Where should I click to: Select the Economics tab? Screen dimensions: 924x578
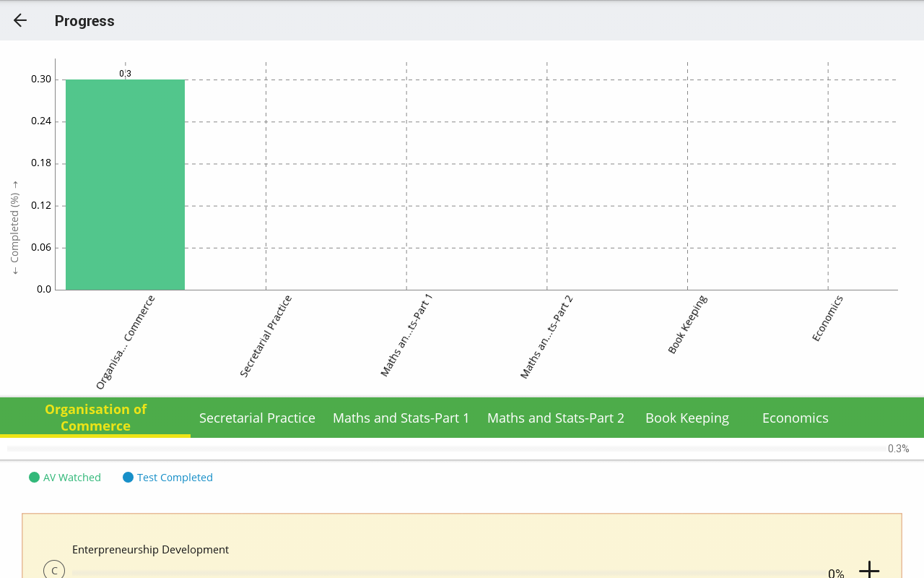click(796, 418)
